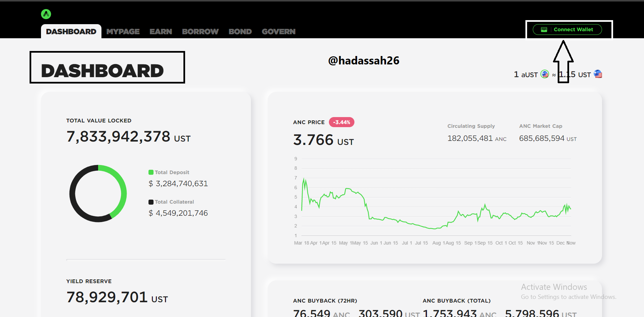Click the Oct 15 date on chart axis
Screen dimensions: 644x317
(x=516, y=243)
